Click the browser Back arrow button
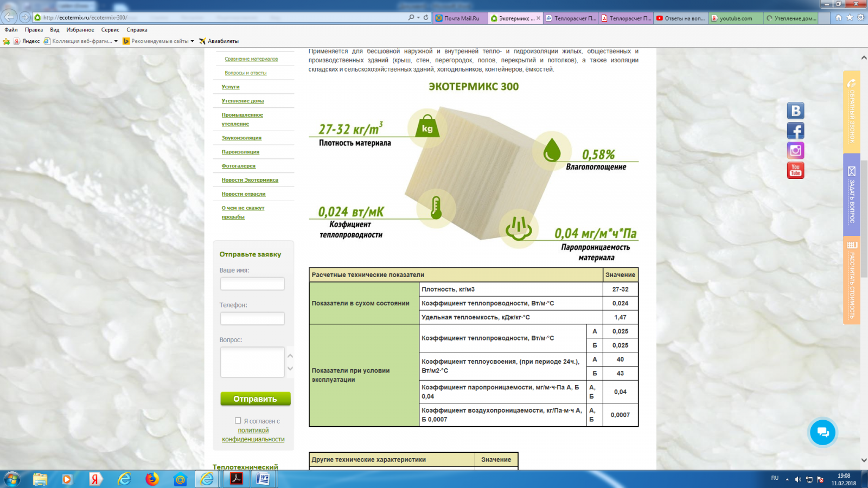The image size is (868, 488). [x=9, y=17]
